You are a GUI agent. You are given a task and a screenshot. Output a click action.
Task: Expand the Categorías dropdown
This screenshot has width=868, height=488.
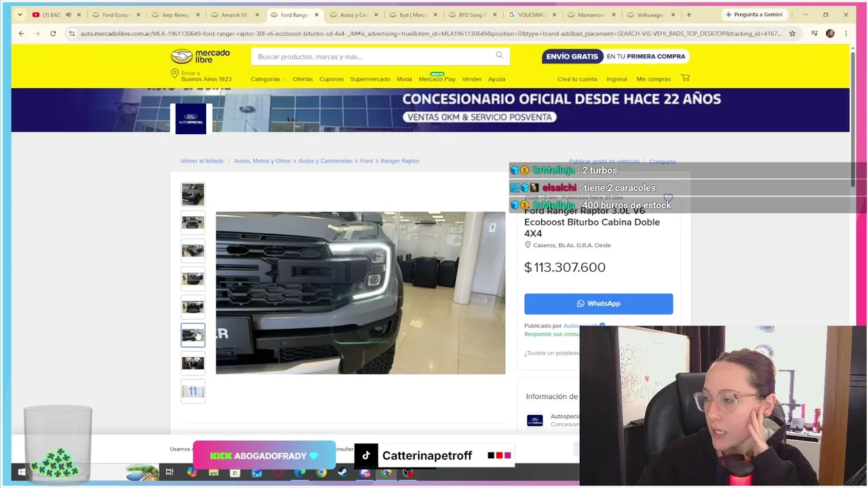pyautogui.click(x=268, y=79)
